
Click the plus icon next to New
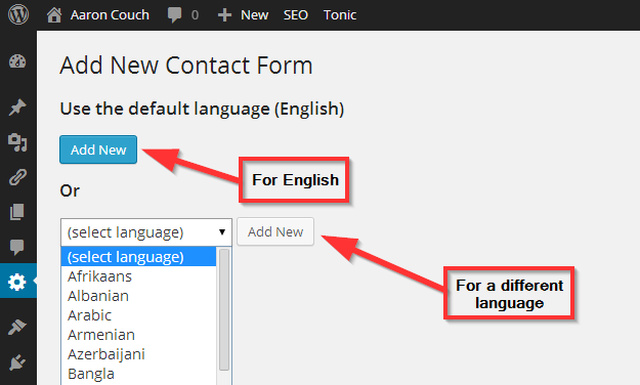point(224,15)
